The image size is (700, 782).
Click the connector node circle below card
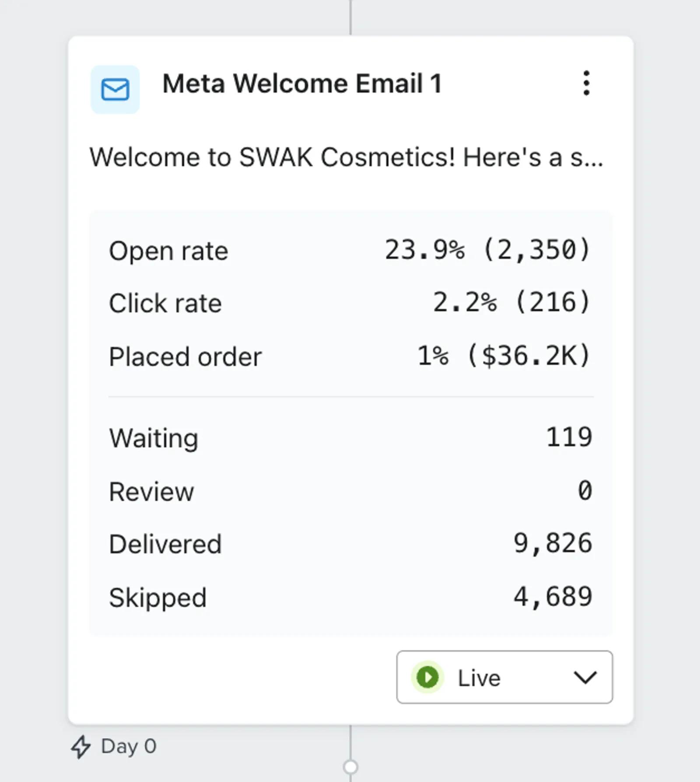pos(350,767)
